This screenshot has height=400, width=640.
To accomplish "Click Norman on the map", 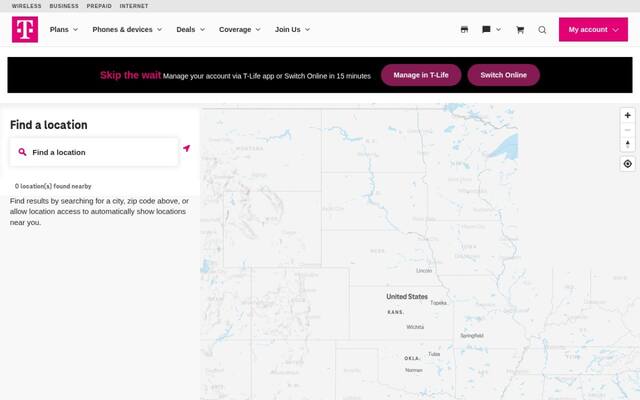I will tap(413, 370).
